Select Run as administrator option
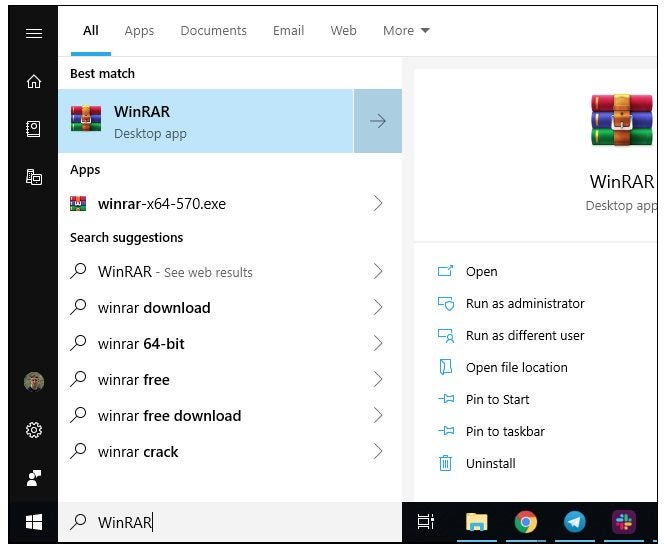The height and width of the screenshot is (550, 664). click(x=524, y=304)
